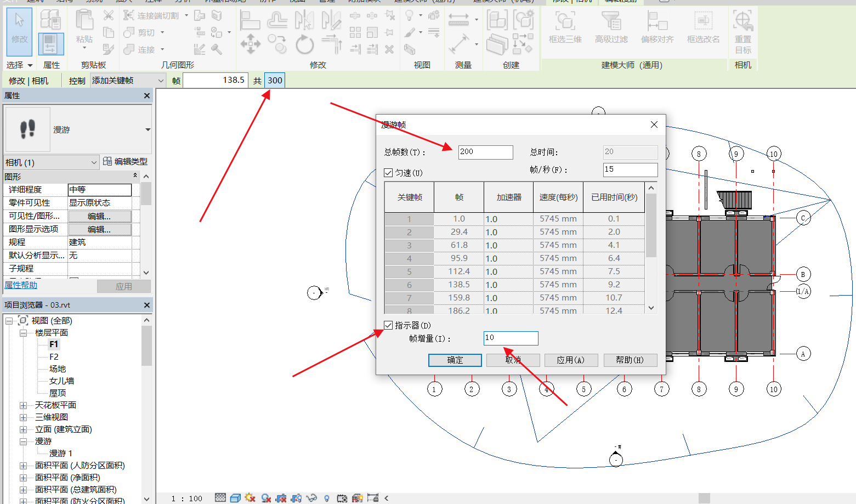This screenshot has height=504, width=856.
Task: Open the 相机 (1) instance filter dropdown
Action: 94,162
